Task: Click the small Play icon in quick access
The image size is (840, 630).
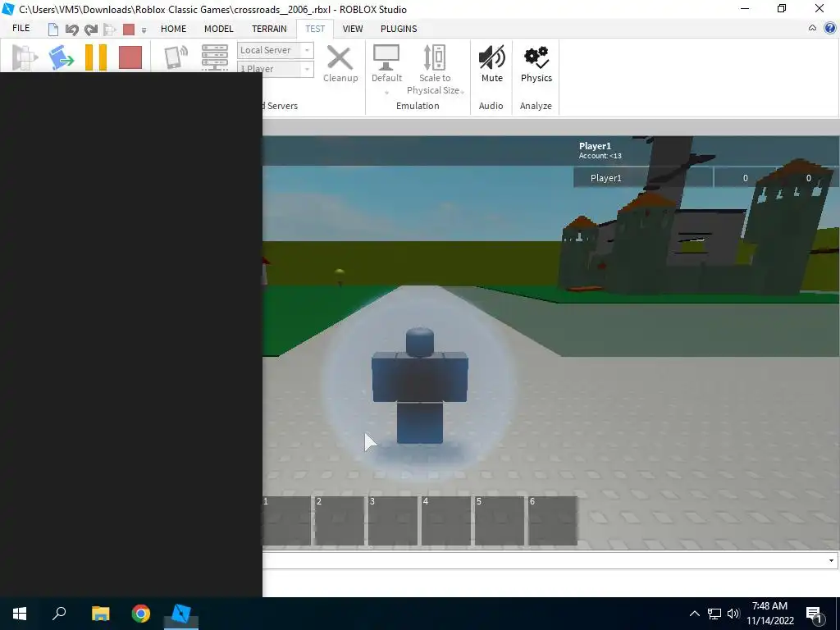Action: point(110,30)
